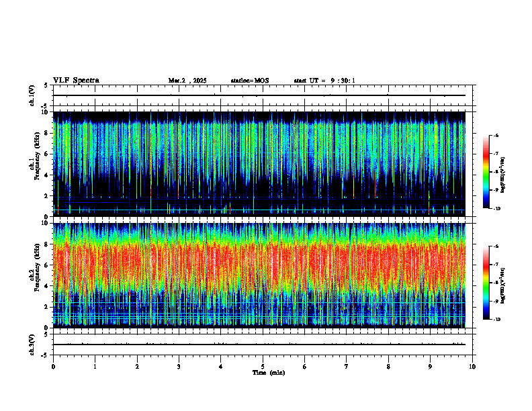Screen dimensions: 532x411
Task: Click the ch.1 colorbar tick "-10"
Action: point(497,209)
